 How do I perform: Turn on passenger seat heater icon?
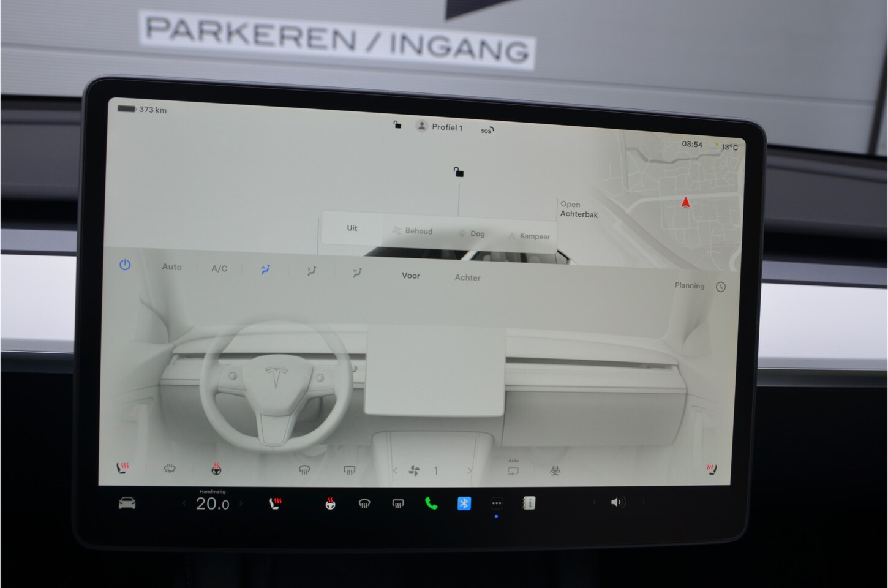pos(711,470)
